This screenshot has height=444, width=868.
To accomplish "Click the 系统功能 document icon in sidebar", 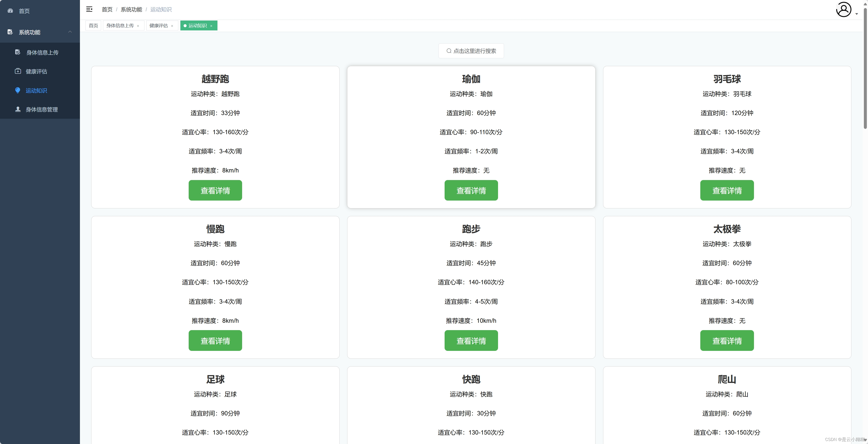I will (x=10, y=32).
